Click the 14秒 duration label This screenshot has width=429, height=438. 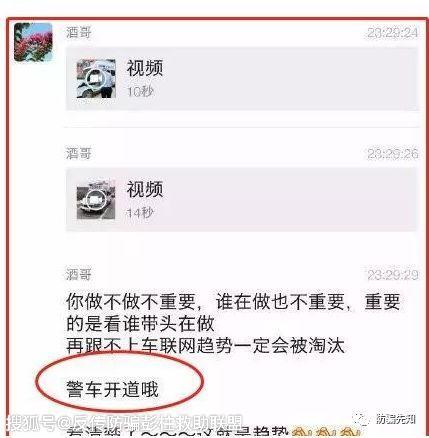140,213
